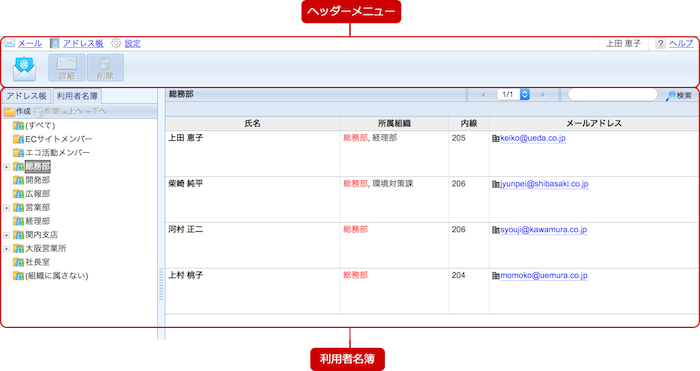Sort by 所属組織 column header
Image resolution: width=700 pixels, height=371 pixels.
(394, 124)
